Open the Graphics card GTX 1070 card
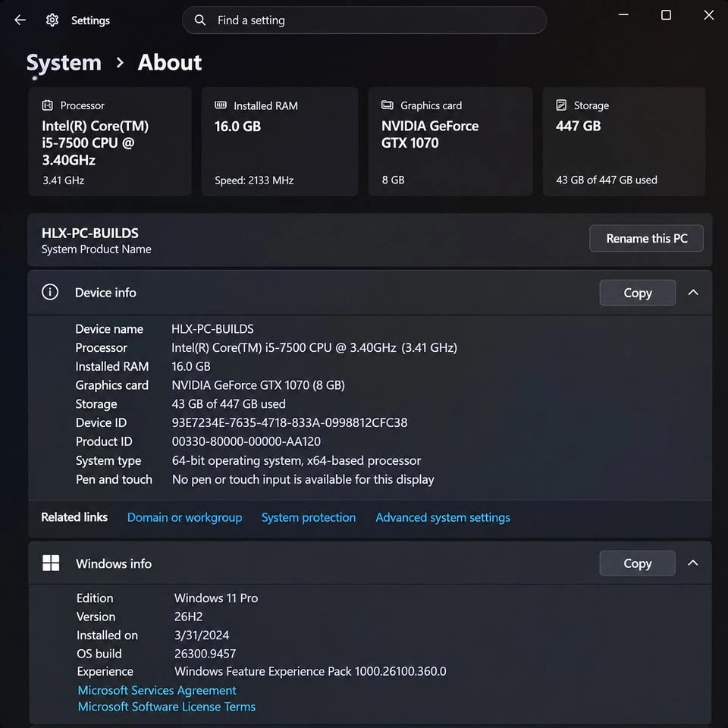This screenshot has width=728, height=728. [x=450, y=142]
